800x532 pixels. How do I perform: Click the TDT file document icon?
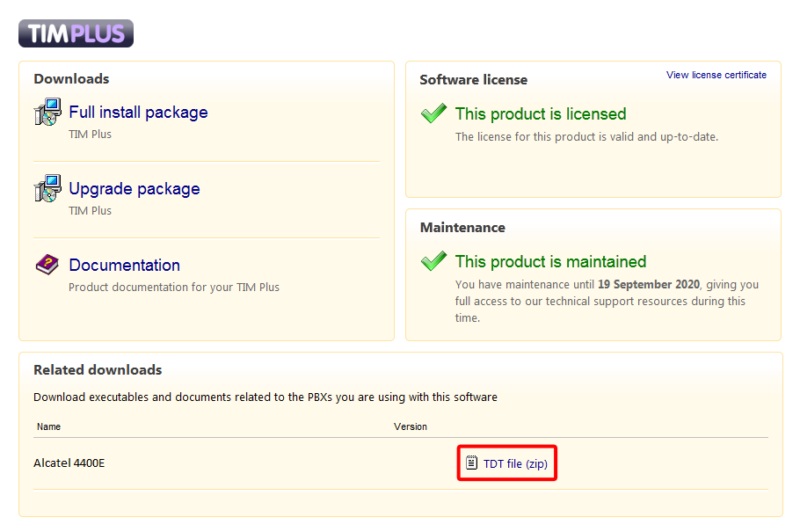tap(471, 463)
